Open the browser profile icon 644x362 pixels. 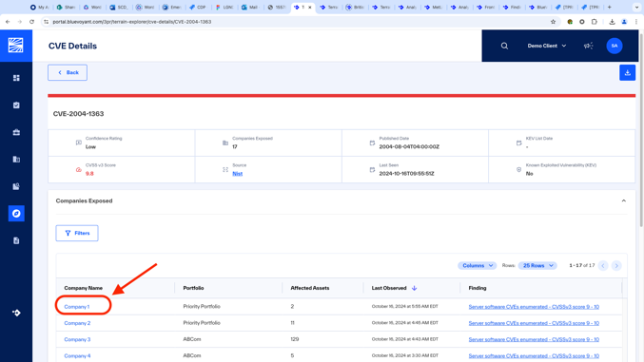tap(624, 22)
